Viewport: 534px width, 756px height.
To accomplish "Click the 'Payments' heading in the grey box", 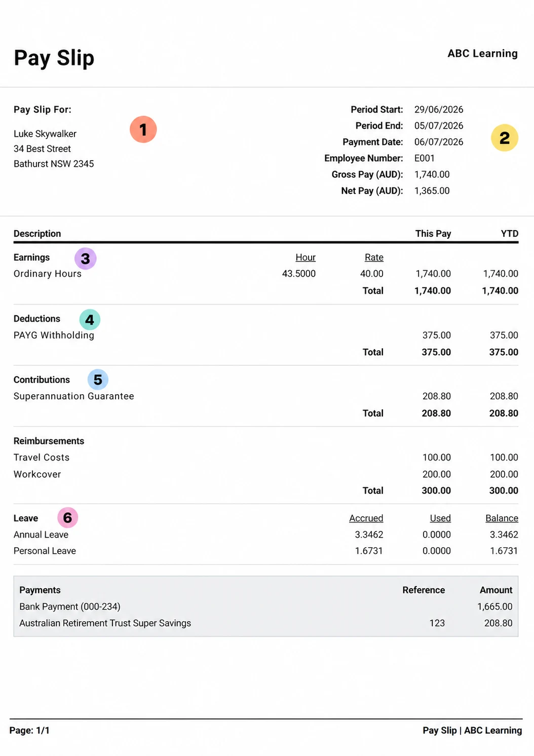I will (40, 590).
